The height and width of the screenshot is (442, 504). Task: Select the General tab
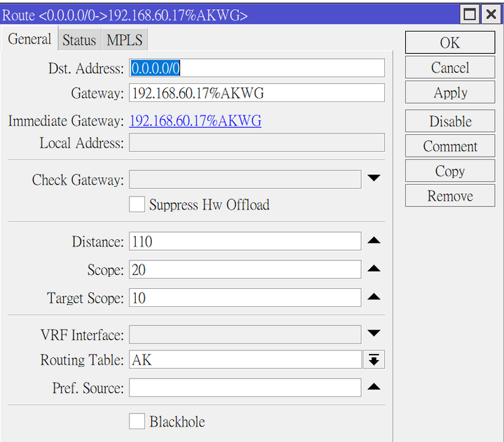29,39
